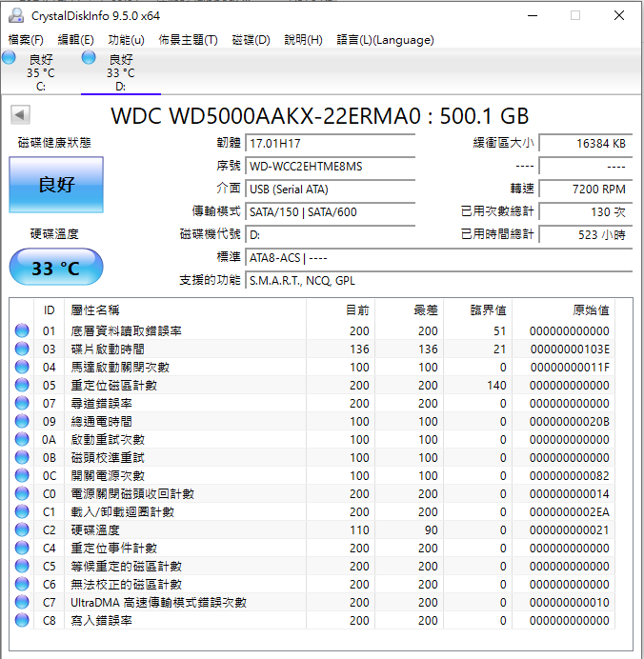Click the firmware field 17.01H17

331,143
